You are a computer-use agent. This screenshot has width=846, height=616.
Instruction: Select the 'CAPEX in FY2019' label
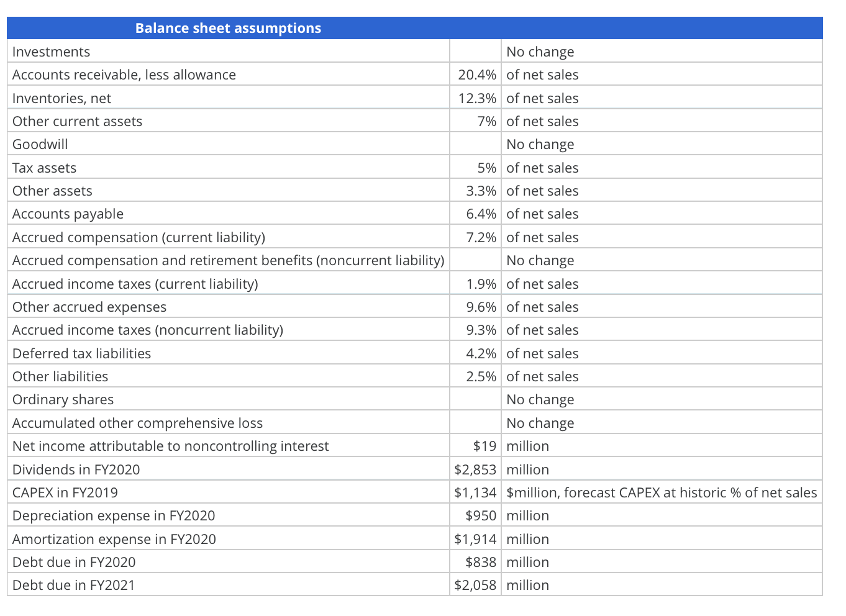(65, 492)
